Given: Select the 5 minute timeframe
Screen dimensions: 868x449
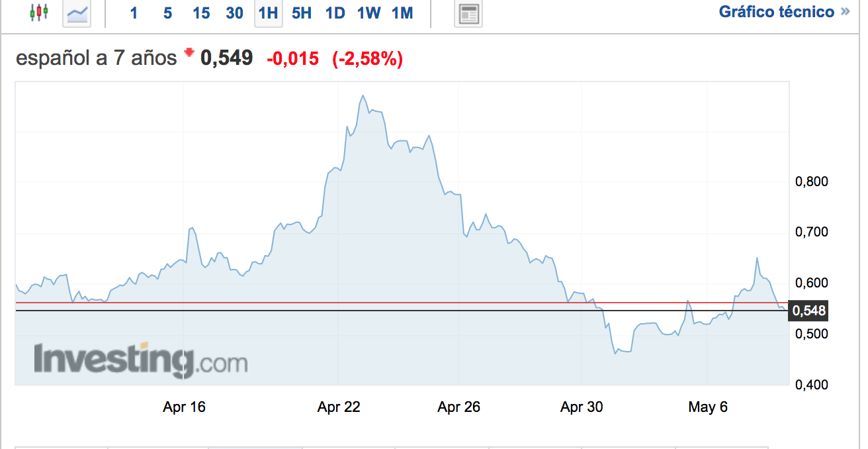Looking at the screenshot, I should click(167, 13).
